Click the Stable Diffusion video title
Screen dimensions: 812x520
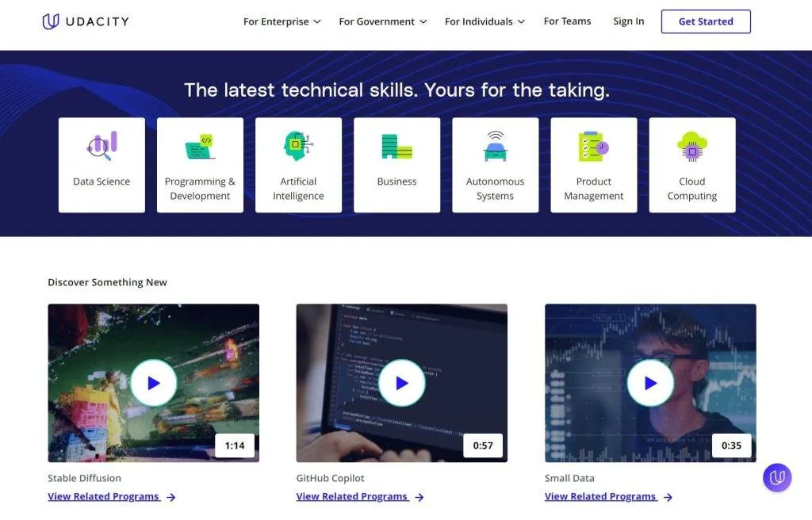[x=84, y=478]
